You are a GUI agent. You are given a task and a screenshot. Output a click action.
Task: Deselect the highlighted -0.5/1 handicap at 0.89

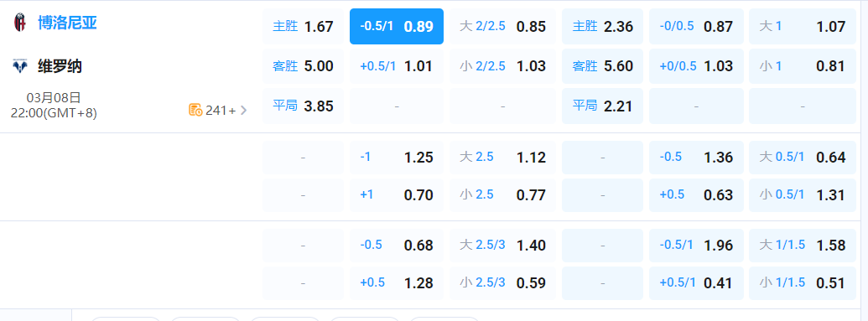point(397,26)
